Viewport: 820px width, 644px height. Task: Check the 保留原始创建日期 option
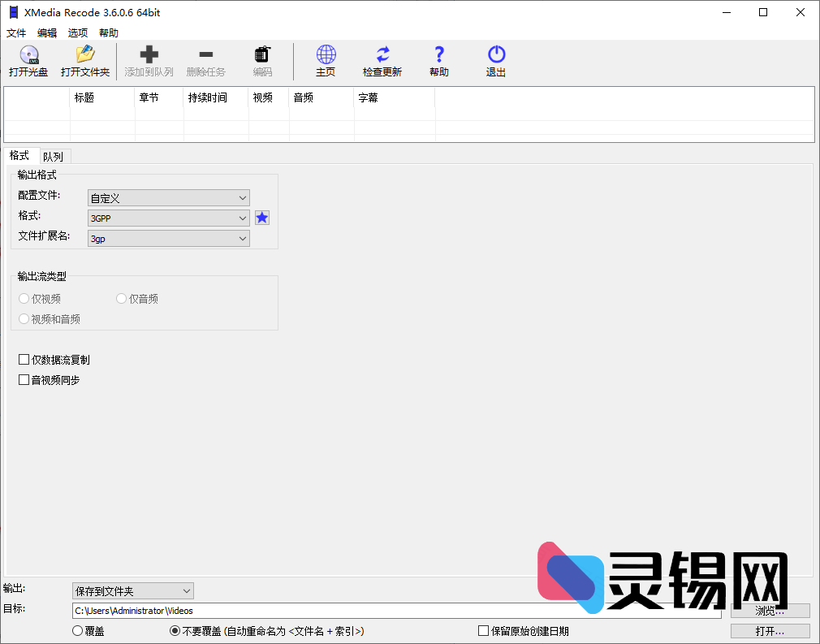tap(482, 631)
